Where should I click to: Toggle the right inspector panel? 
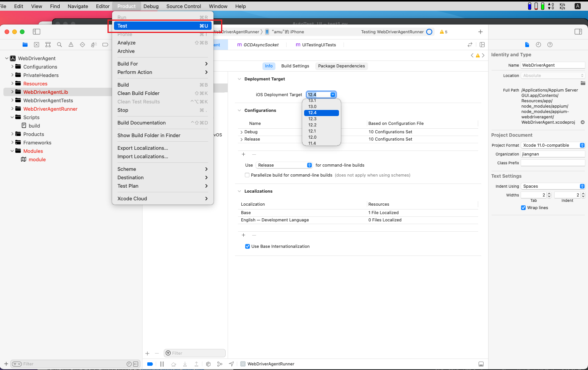(578, 32)
